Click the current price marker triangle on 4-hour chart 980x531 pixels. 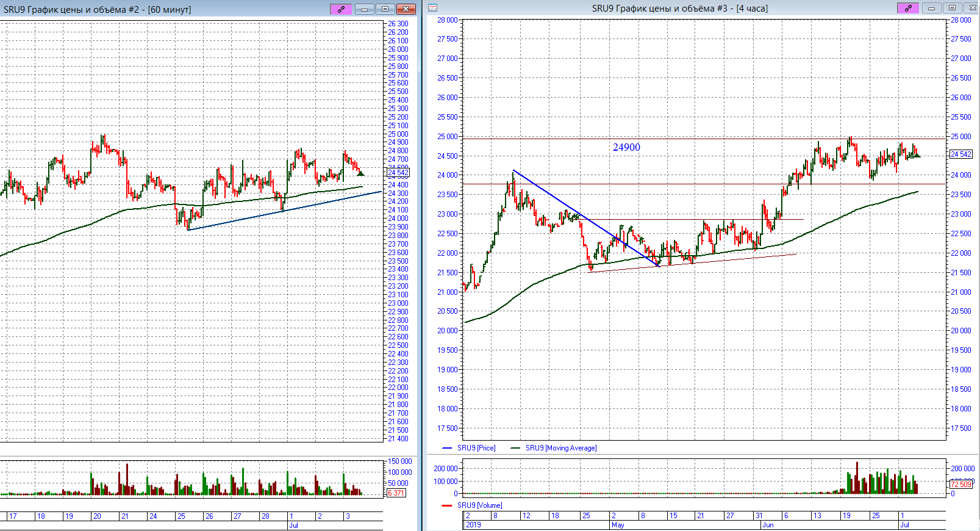917,155
